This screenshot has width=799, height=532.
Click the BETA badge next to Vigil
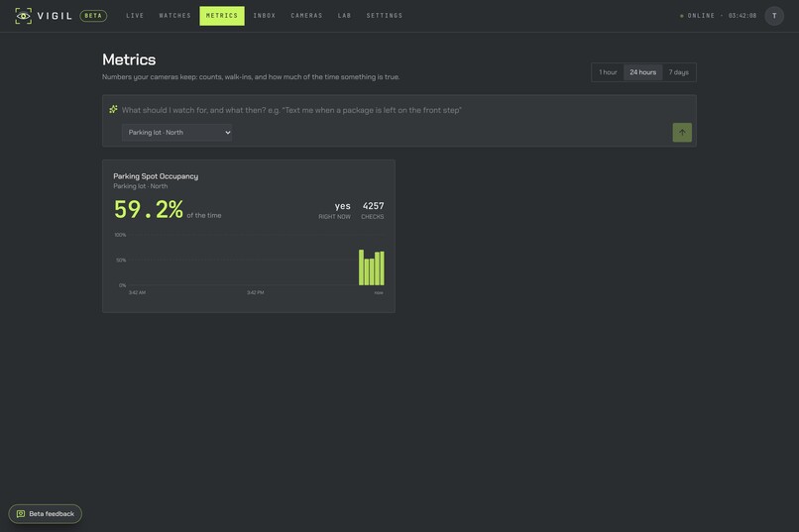click(x=93, y=16)
